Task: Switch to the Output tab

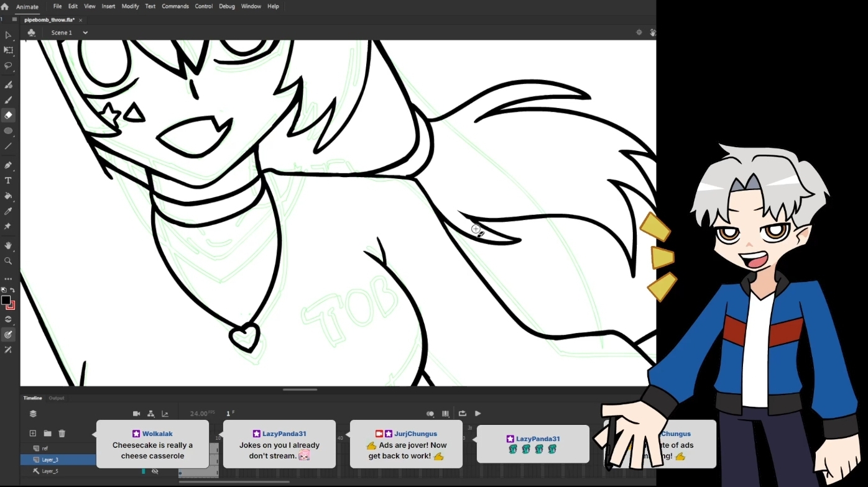Action: click(x=57, y=398)
